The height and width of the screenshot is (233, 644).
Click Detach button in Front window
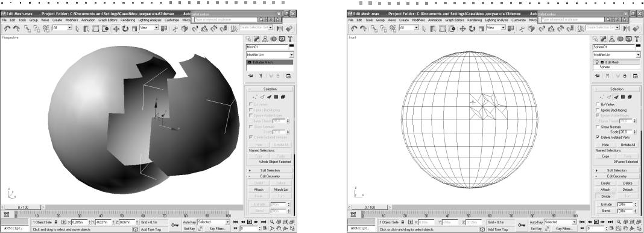coord(628,190)
